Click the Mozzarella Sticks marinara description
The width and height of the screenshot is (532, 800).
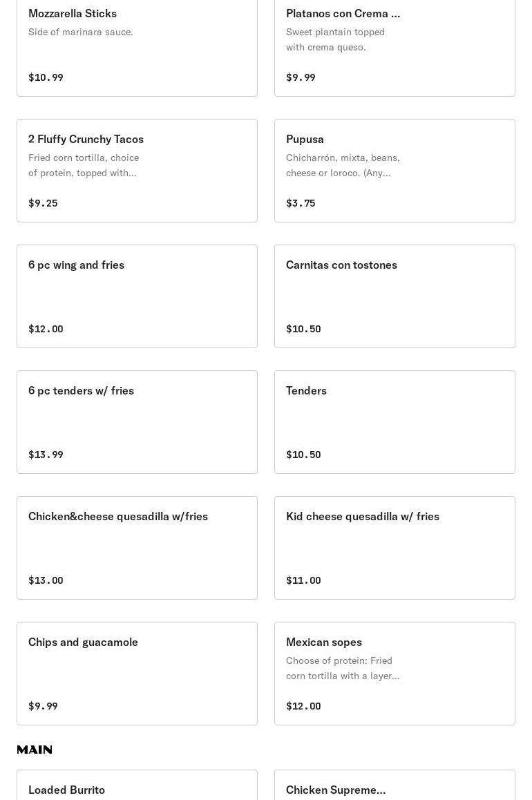pos(81,32)
